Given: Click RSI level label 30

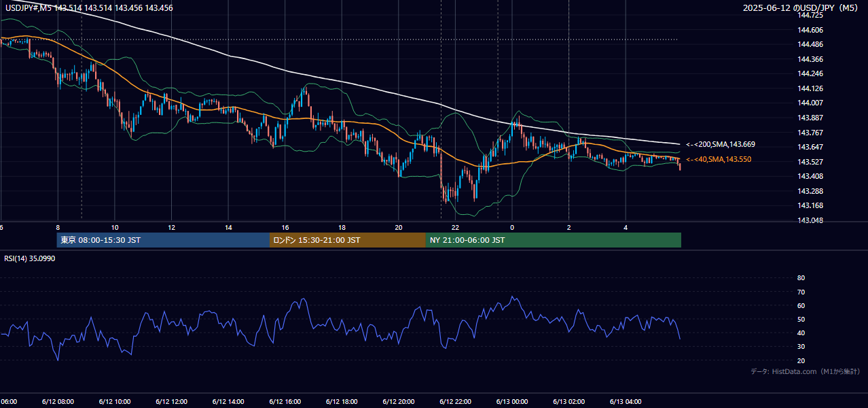Looking at the screenshot, I should tap(801, 347).
